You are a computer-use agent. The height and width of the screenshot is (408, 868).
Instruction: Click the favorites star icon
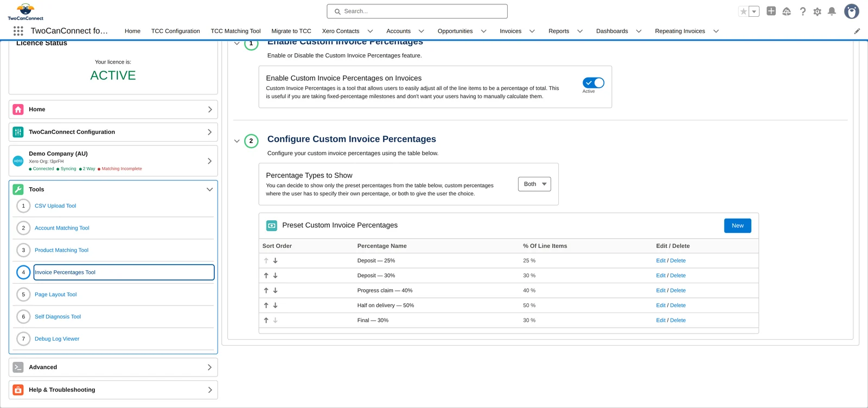[x=744, y=11]
